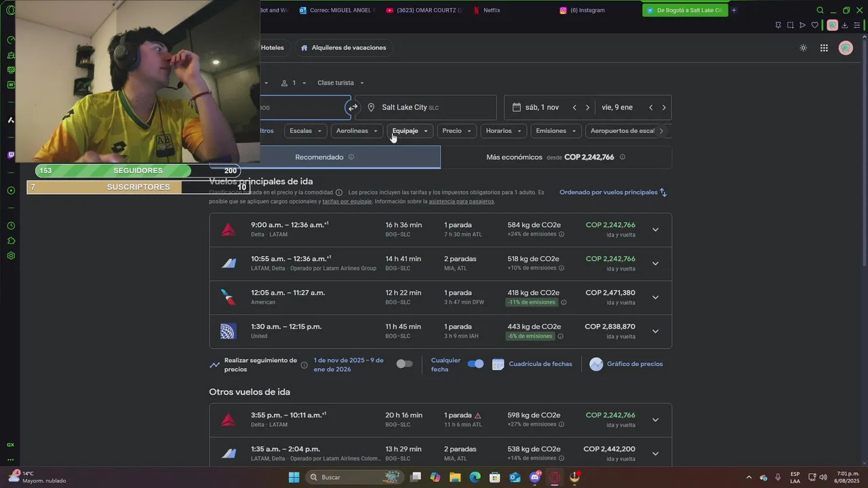Open the Equipaje filter dropdown
The height and width of the screenshot is (488, 868).
click(x=410, y=131)
